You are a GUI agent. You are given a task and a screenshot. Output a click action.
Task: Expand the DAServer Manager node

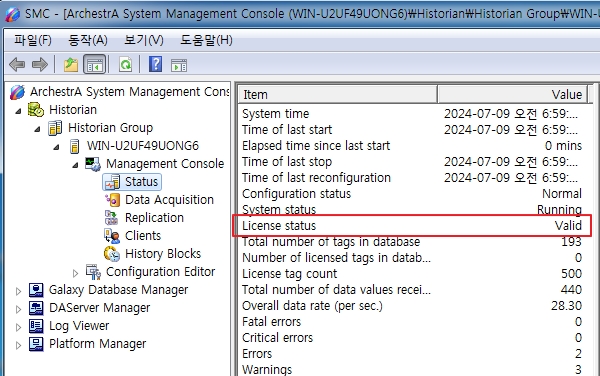pyautogui.click(x=18, y=309)
